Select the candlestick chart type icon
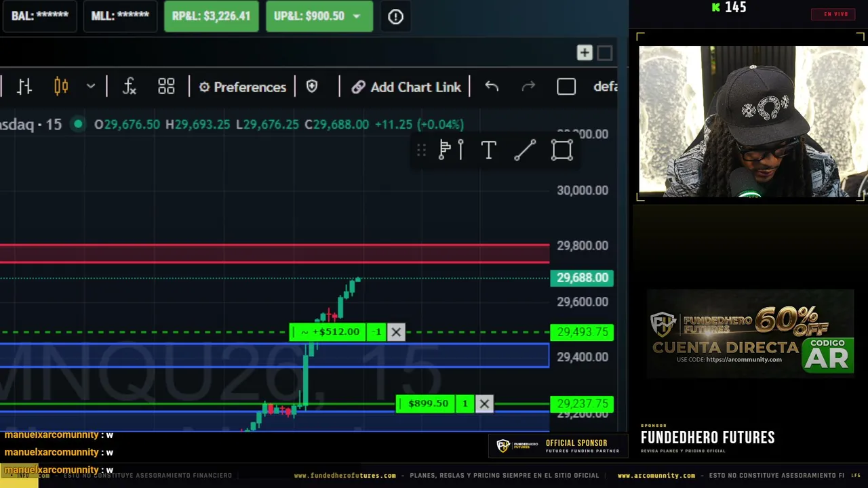The height and width of the screenshot is (488, 868). click(61, 87)
